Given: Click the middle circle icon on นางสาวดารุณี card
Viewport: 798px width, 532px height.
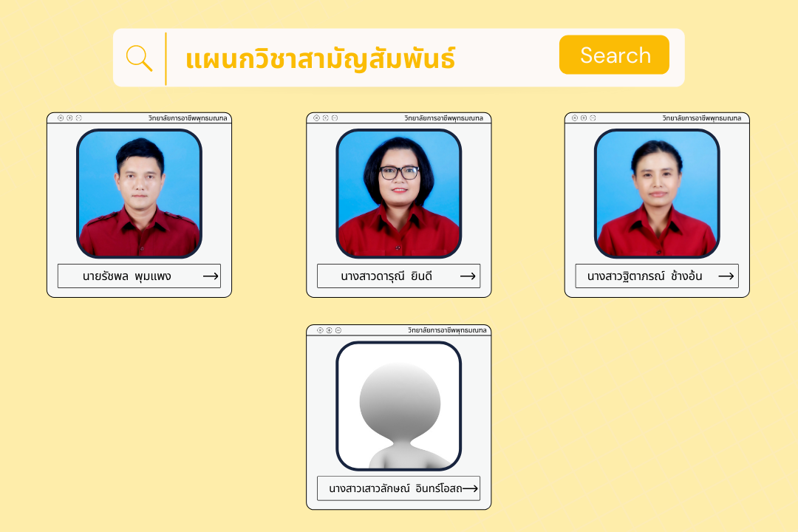Looking at the screenshot, I should pyautogui.click(x=326, y=118).
